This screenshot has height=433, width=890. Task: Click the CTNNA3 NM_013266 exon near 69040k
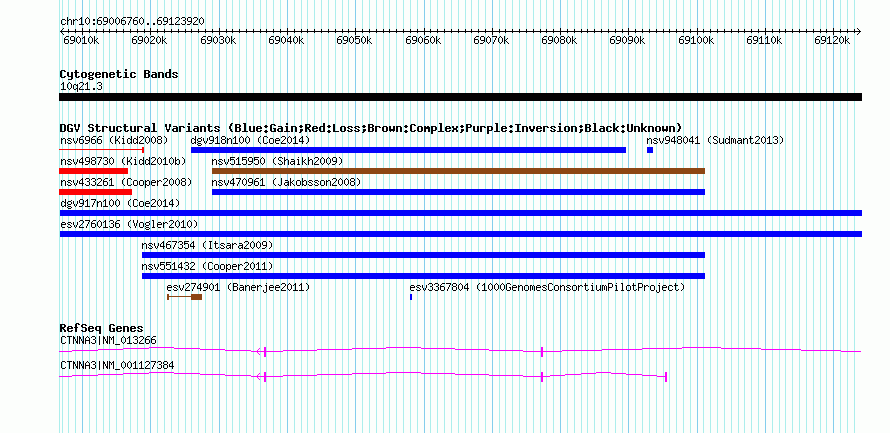pos(265,352)
